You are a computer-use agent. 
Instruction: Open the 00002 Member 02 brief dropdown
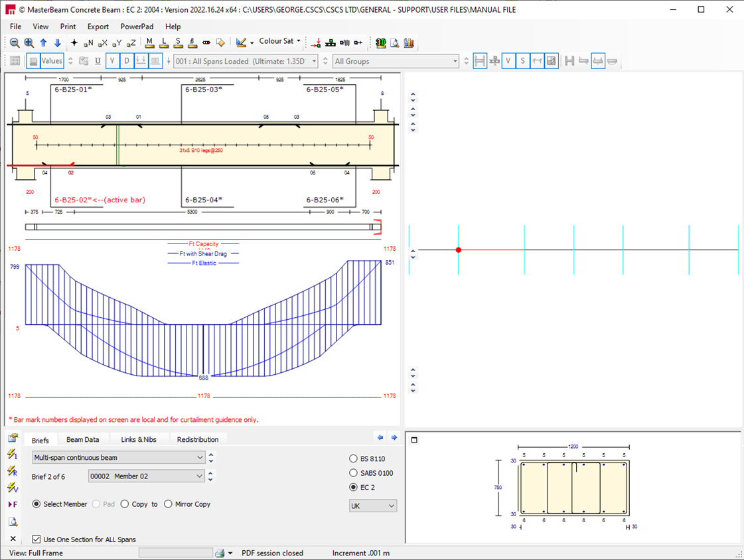[147, 476]
